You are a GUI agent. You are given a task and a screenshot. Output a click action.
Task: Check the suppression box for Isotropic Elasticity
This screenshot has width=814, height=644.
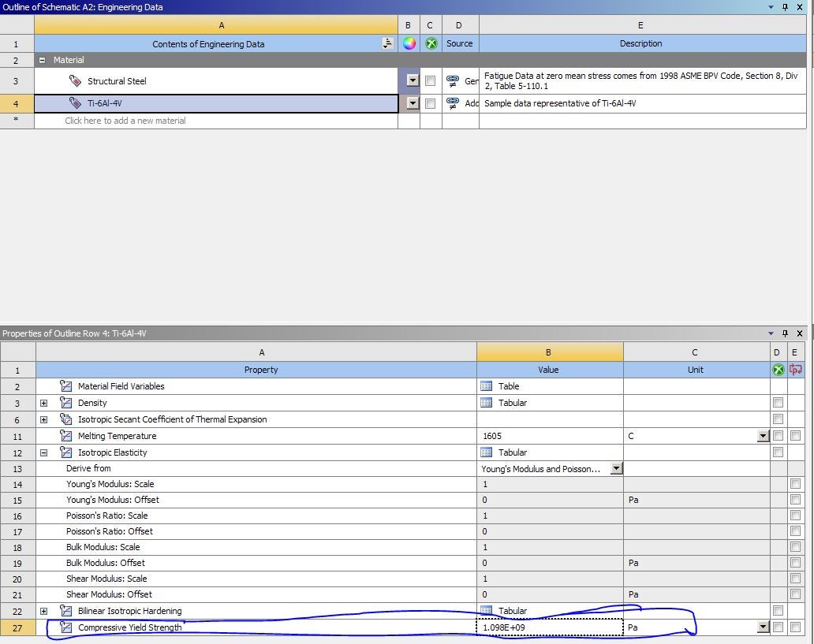pyautogui.click(x=778, y=452)
